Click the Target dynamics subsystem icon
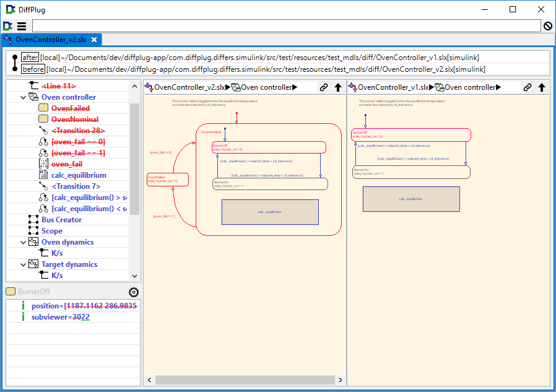Image resolution: width=556 pixels, height=392 pixels. 33,264
